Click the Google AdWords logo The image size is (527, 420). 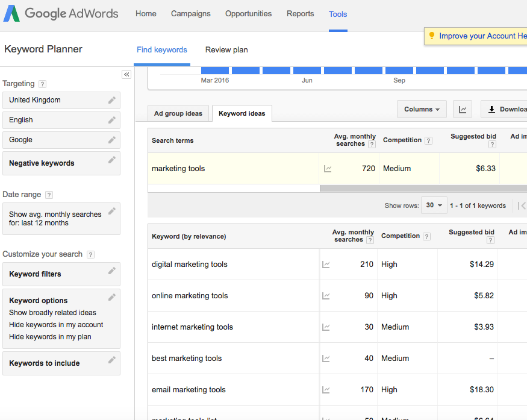(61, 13)
